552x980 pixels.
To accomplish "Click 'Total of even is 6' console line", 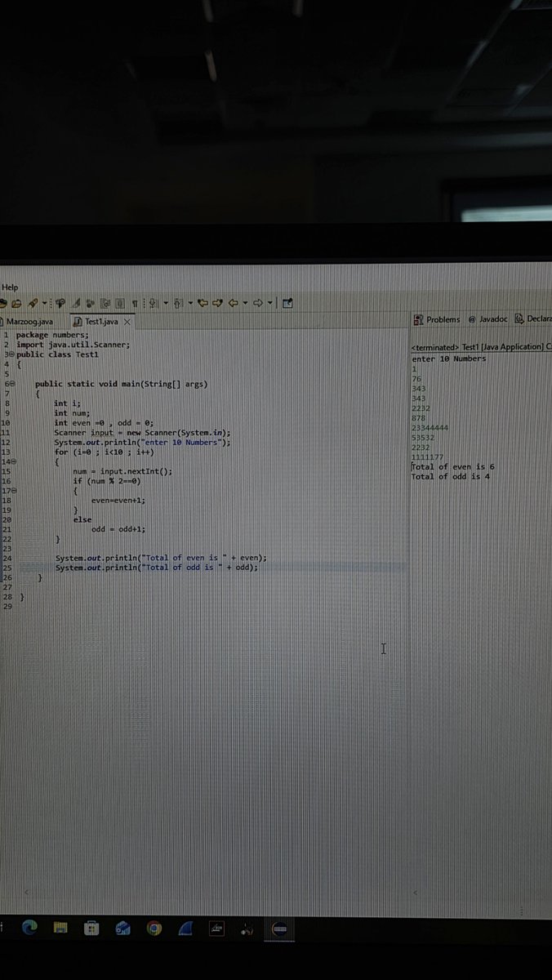I will (x=453, y=466).
